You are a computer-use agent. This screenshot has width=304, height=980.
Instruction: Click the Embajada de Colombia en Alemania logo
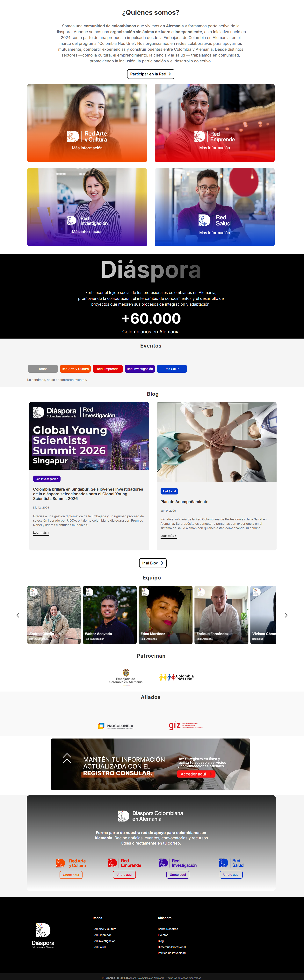click(126, 677)
